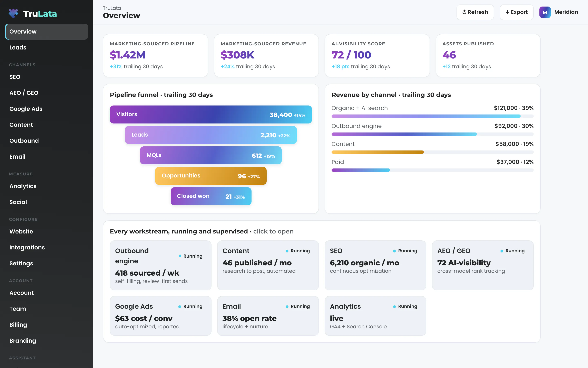Click the '$121,000 · 39%' value
This screenshot has height=368, width=588.
(514, 108)
